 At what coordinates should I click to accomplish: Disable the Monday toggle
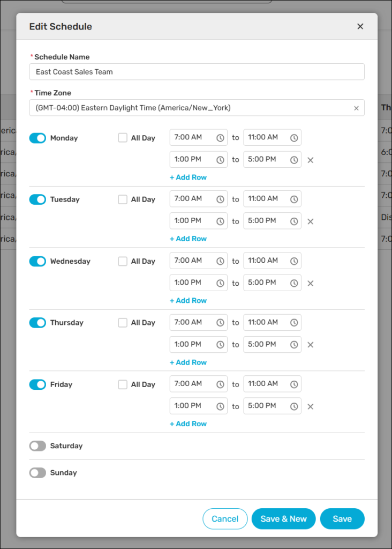coord(37,138)
